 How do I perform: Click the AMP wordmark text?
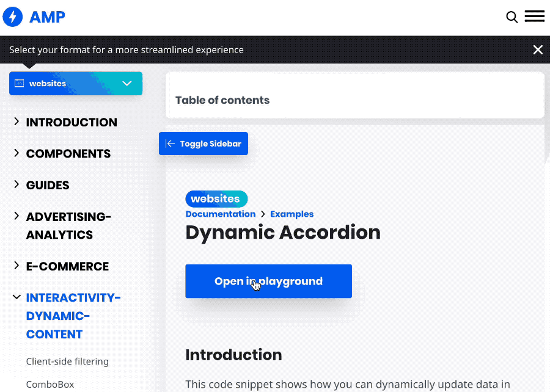(47, 17)
